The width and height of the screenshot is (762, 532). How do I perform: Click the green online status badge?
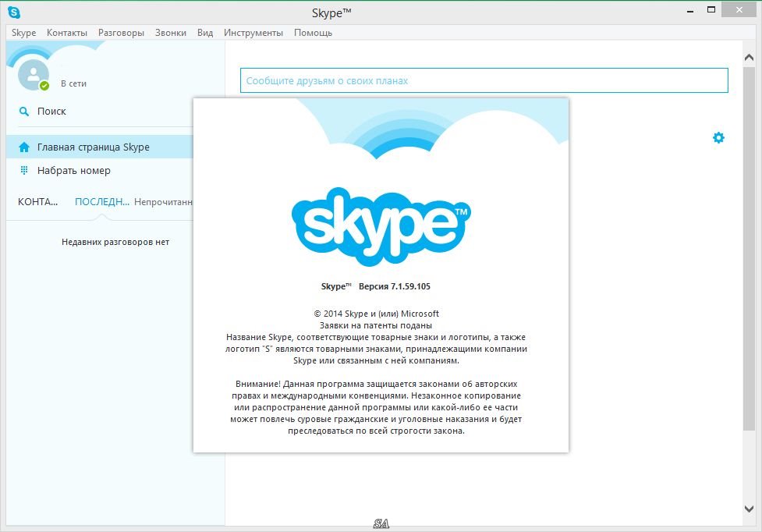[44, 86]
